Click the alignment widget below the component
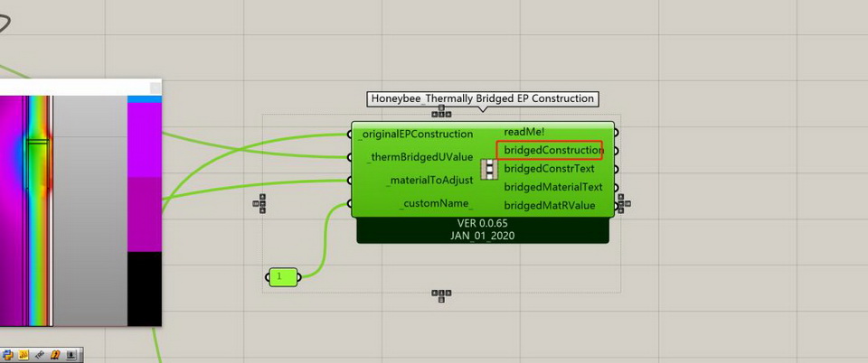 click(x=440, y=294)
